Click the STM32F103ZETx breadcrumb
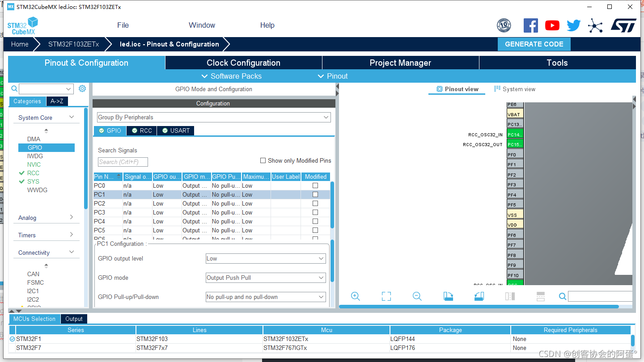Screen dimensions: 644x362 (x=73, y=44)
